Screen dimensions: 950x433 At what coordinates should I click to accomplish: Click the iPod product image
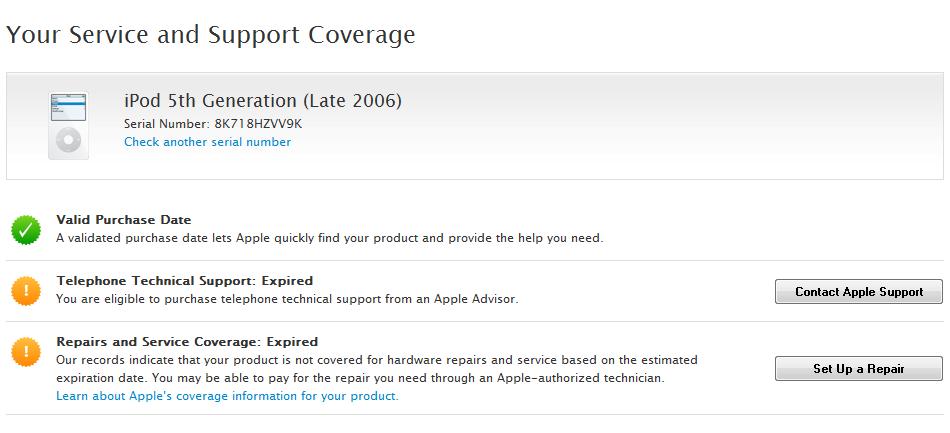(x=69, y=125)
